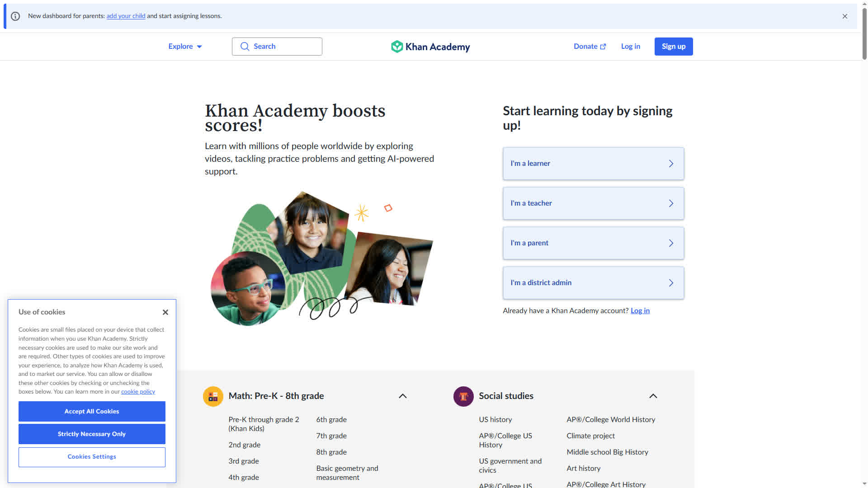Open the 8th grade course
The image size is (868, 488).
coord(331,452)
